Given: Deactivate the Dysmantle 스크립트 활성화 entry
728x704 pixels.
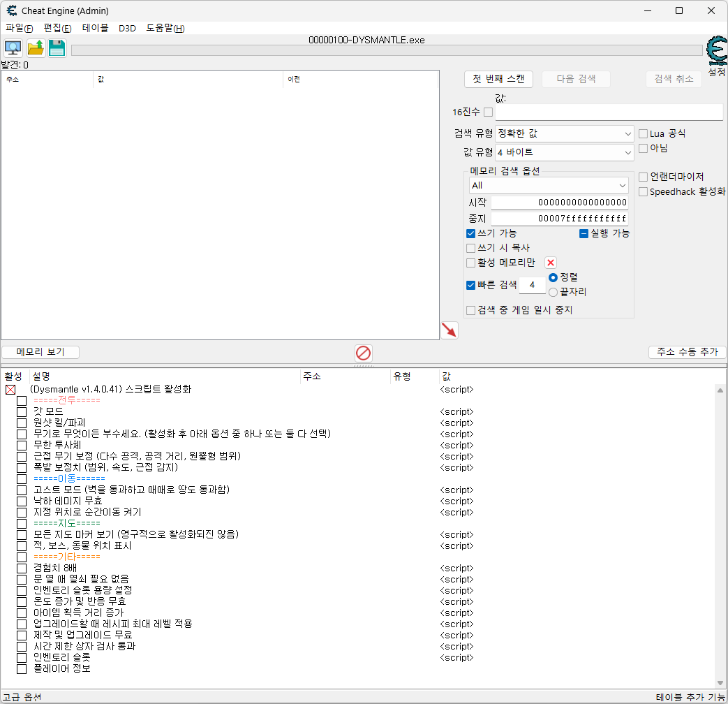Looking at the screenshot, I should [x=10, y=390].
